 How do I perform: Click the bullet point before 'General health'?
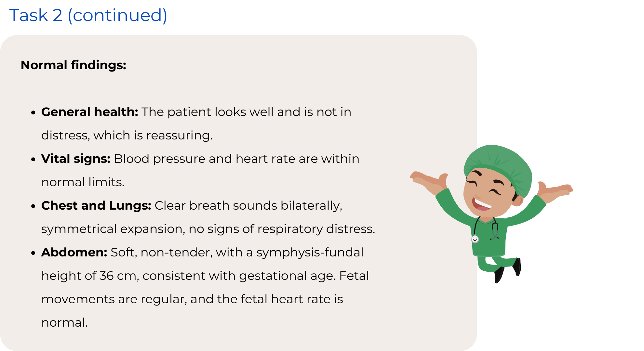pyautogui.click(x=33, y=113)
